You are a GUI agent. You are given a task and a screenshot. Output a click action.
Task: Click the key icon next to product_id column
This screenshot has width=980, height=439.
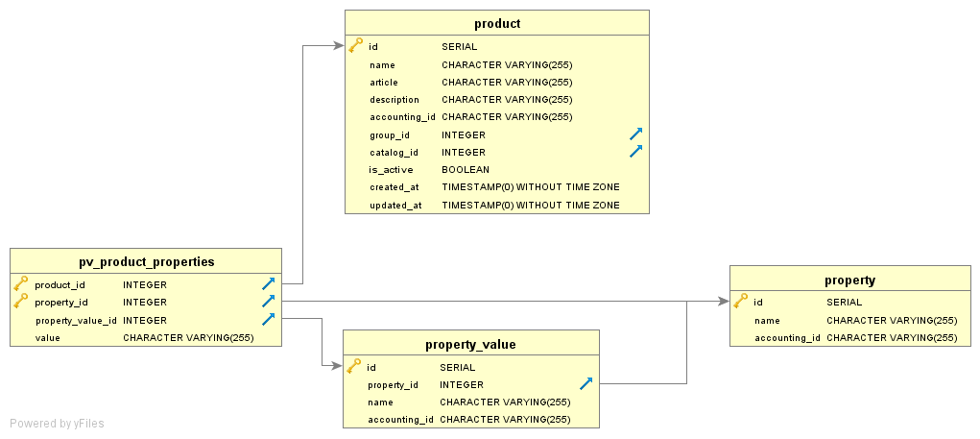click(20, 283)
